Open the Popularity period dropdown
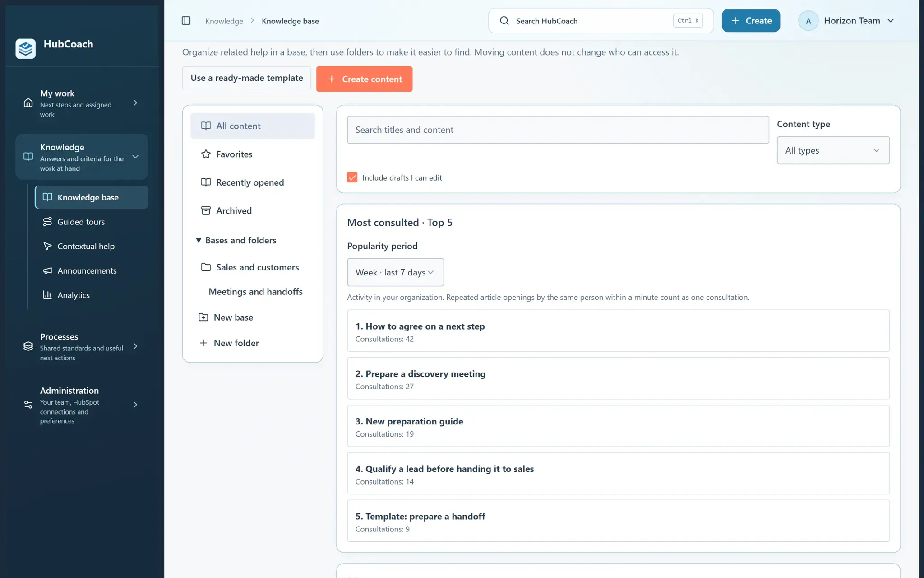 click(395, 272)
